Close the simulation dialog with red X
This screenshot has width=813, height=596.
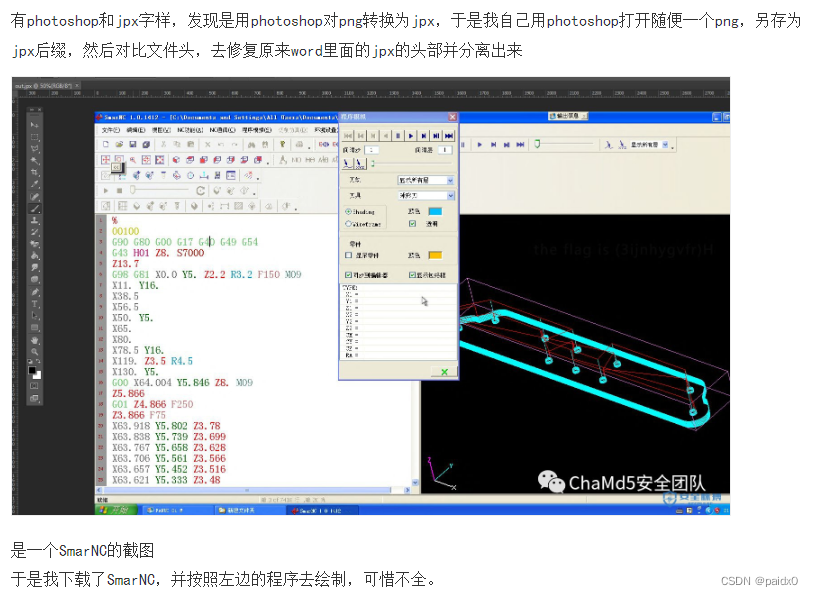point(452,117)
